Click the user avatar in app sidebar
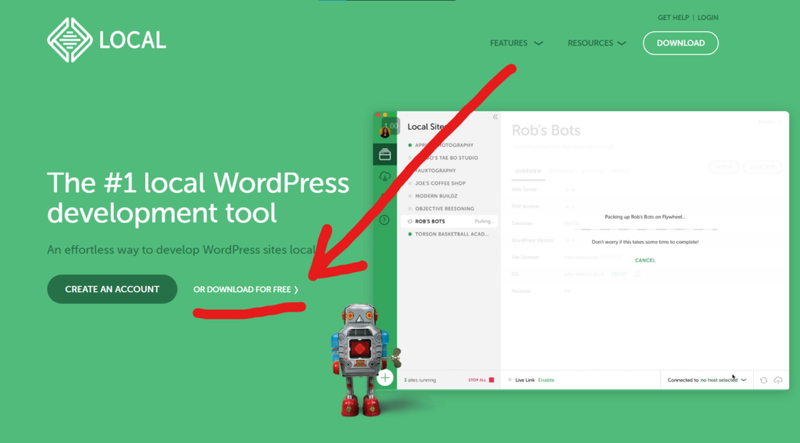The image size is (800, 443). [x=385, y=132]
